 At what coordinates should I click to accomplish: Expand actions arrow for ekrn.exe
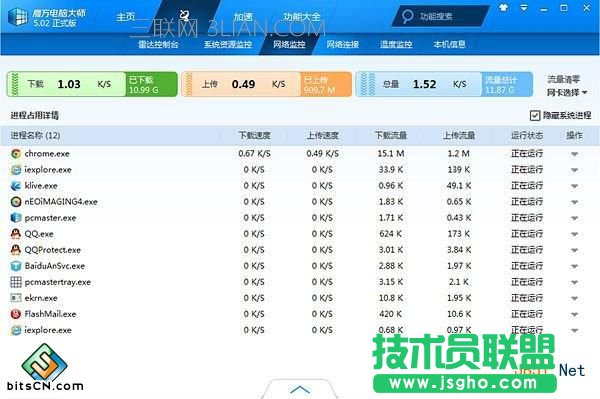coord(574,298)
